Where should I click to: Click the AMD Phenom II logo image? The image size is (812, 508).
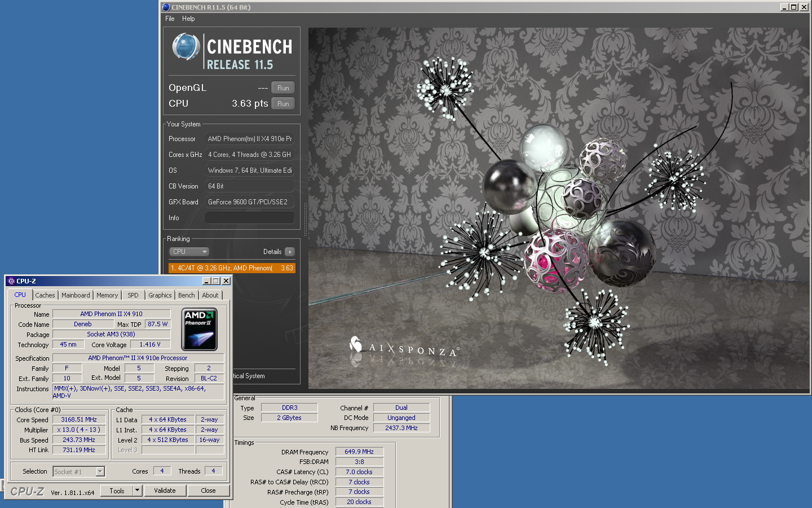200,330
